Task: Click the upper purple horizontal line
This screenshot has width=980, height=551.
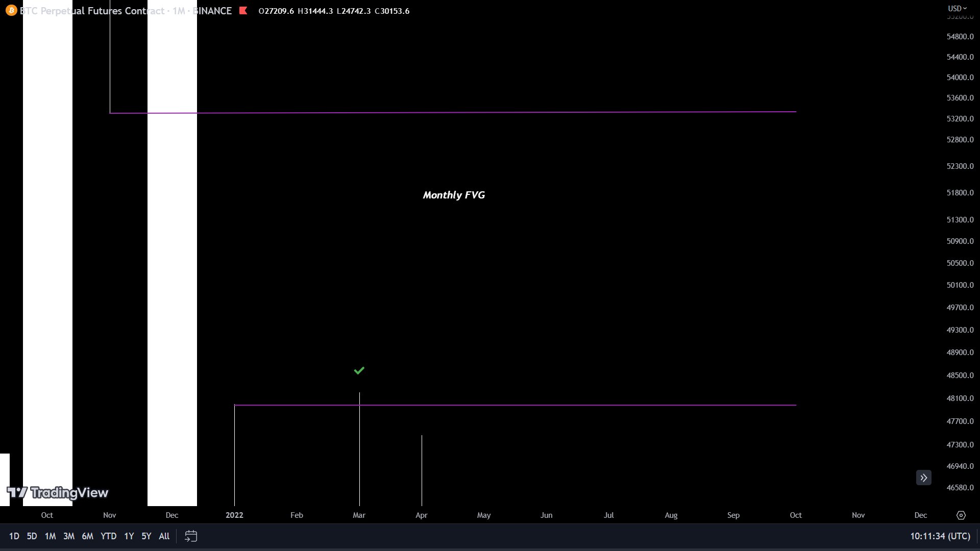Action: (459, 112)
